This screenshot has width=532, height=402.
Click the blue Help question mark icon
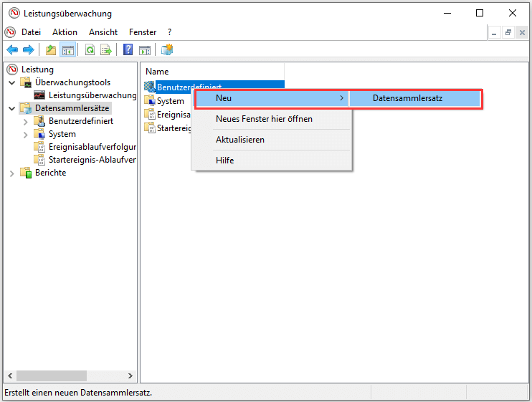click(x=128, y=49)
